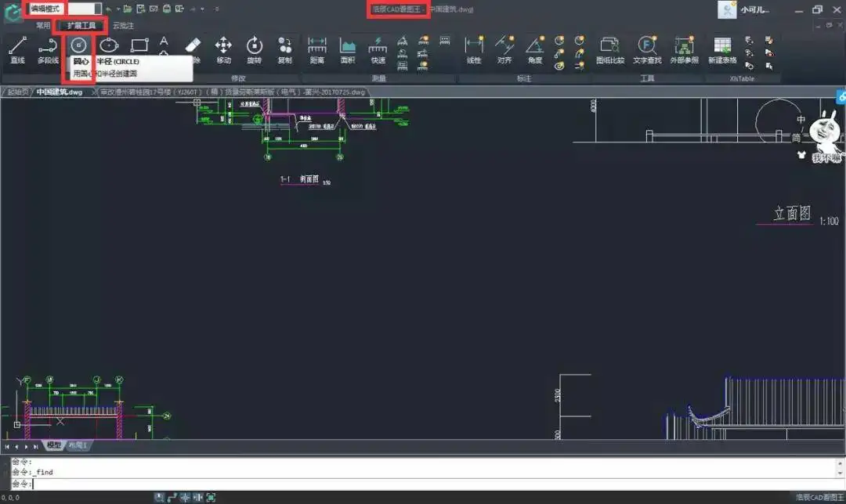
Task: Click the 立面图 label in the drawing
Action: point(791,214)
